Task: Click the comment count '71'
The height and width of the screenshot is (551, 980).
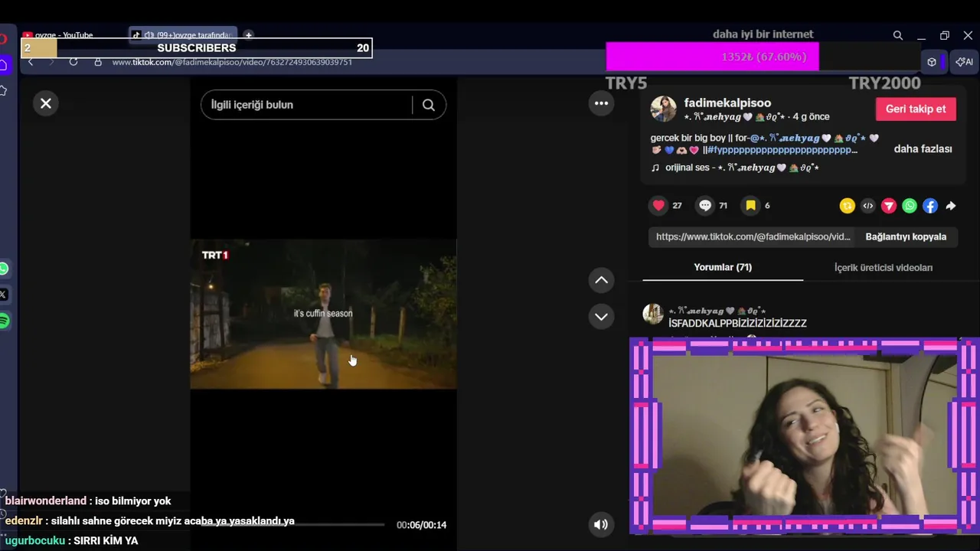Action: coord(723,206)
